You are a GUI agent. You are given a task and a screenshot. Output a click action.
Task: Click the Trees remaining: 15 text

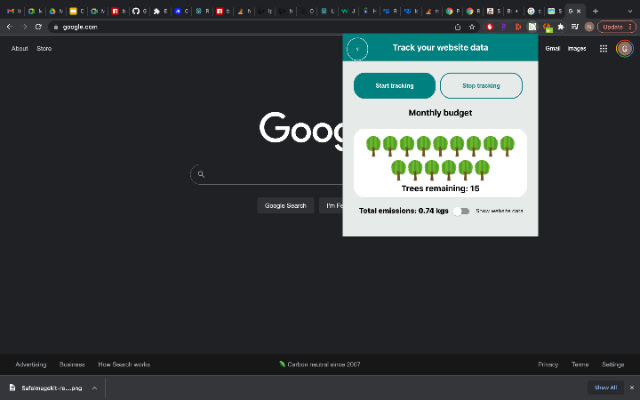[440, 189]
